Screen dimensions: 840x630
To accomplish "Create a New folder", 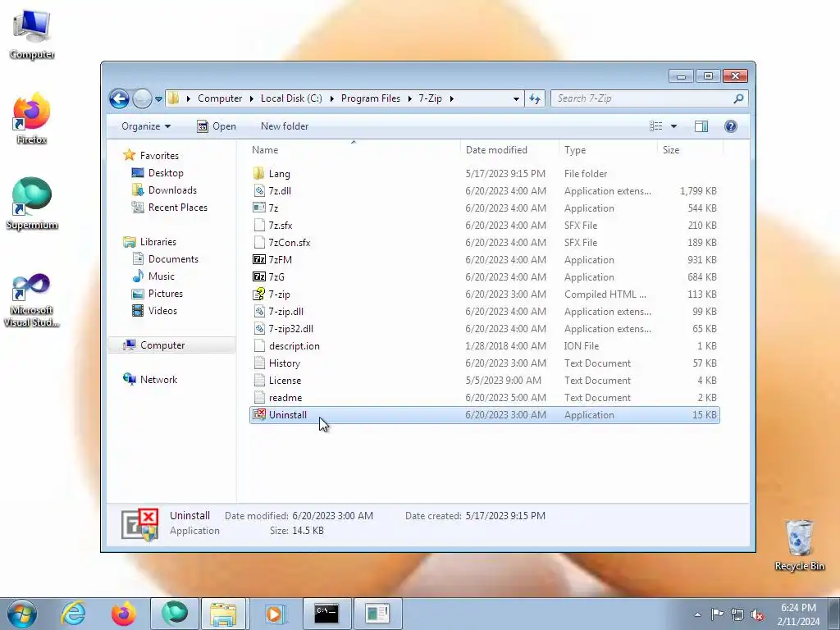I will coord(285,126).
